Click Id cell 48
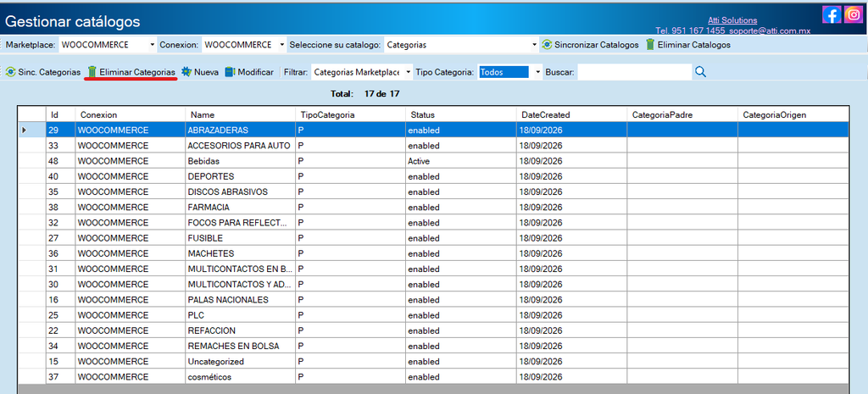The width and height of the screenshot is (868, 394). [x=60, y=161]
